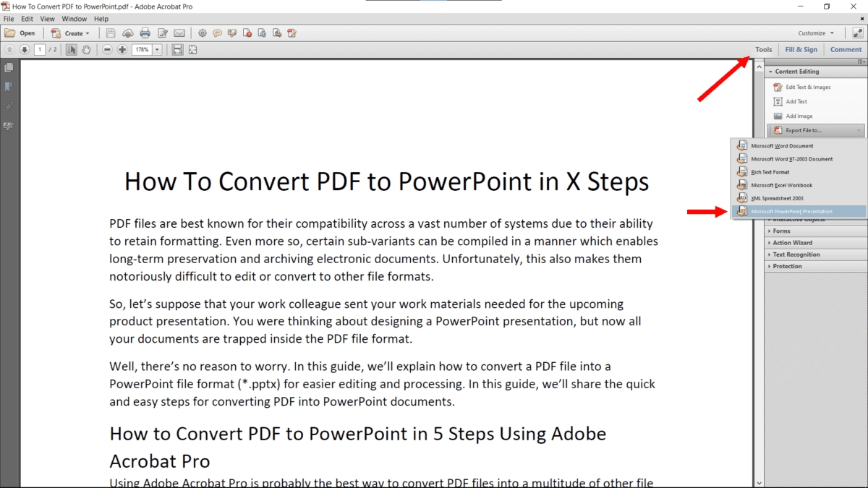Send file via the envelope icon
This screenshot has width=868, height=488.
coord(179,33)
